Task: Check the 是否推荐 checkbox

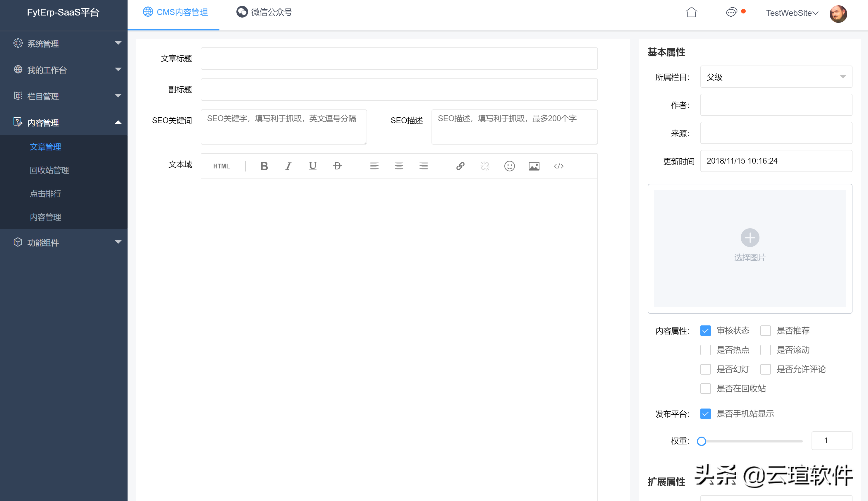Action: (x=766, y=331)
